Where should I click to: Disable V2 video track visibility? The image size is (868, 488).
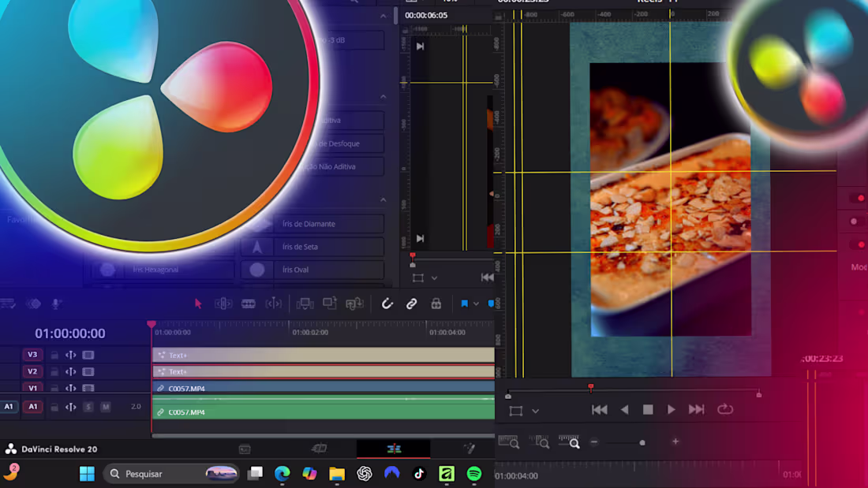point(88,372)
